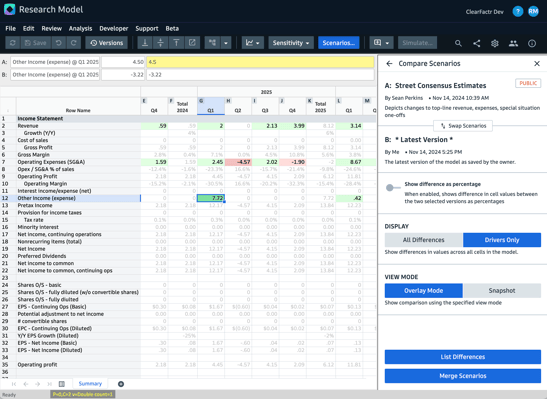Click scenario A cell name field
The image size is (547, 399).
(x=55, y=62)
